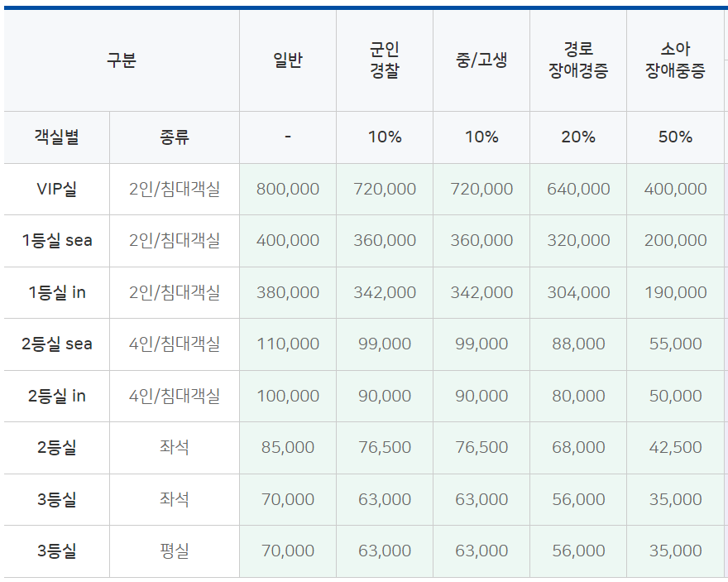Click the 종류 header cell
Image resolution: width=728 pixels, height=582 pixels.
point(173,137)
